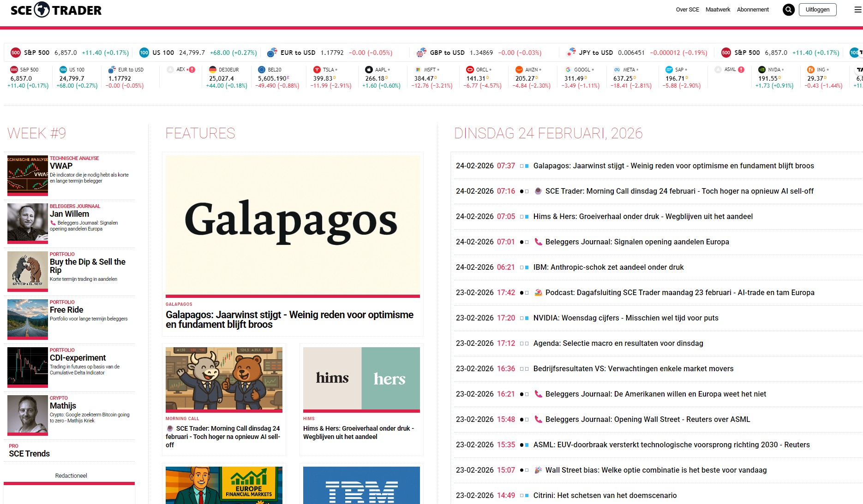863x504 pixels.
Task: Click the BEL20 index icon
Action: 262,70
